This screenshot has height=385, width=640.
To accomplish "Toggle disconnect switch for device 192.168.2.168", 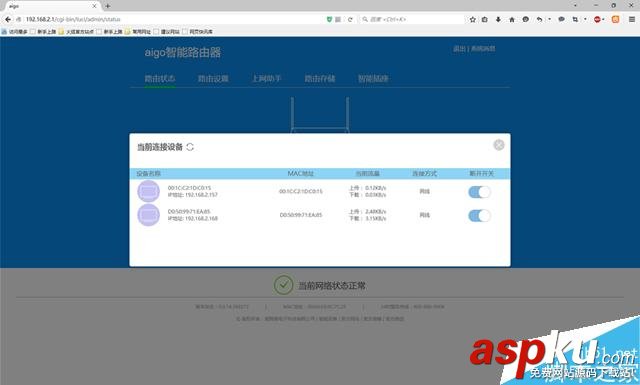I will pyautogui.click(x=479, y=216).
